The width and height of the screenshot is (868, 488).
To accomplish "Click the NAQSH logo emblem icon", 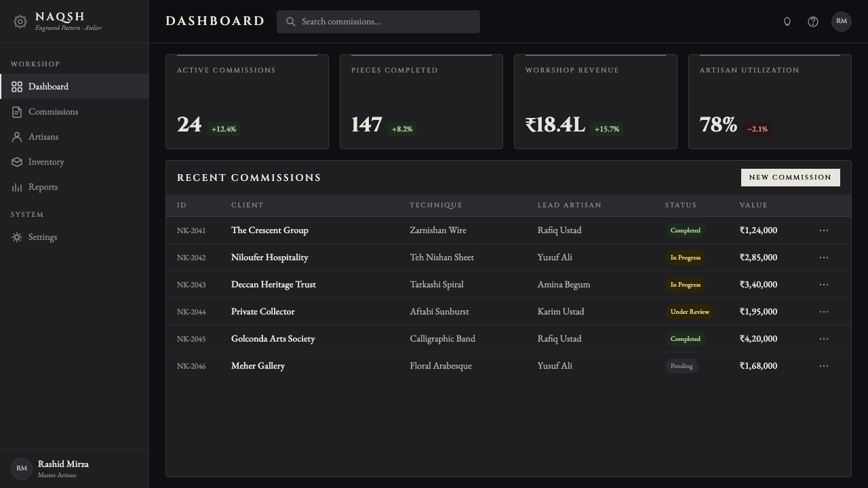I will [x=20, y=22].
